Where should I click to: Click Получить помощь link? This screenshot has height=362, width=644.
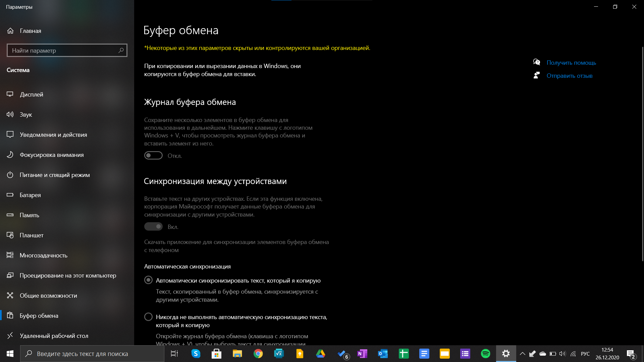point(572,62)
